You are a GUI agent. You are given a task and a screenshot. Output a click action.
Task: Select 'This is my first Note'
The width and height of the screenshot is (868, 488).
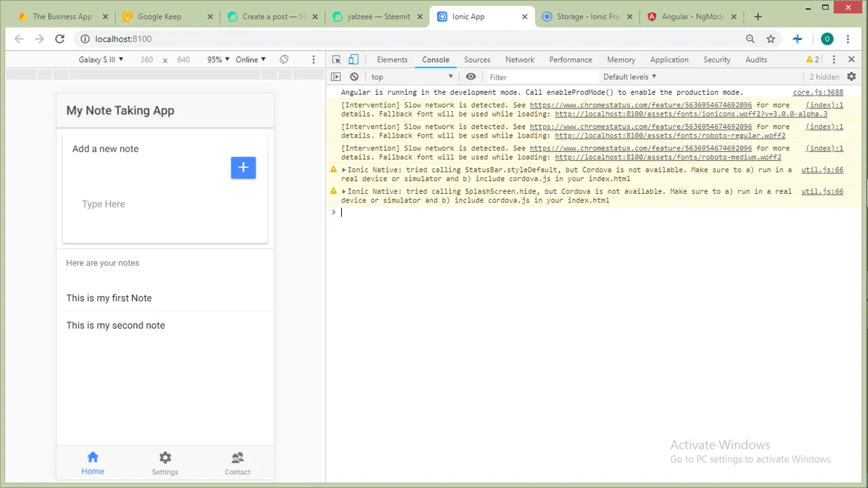tap(109, 298)
